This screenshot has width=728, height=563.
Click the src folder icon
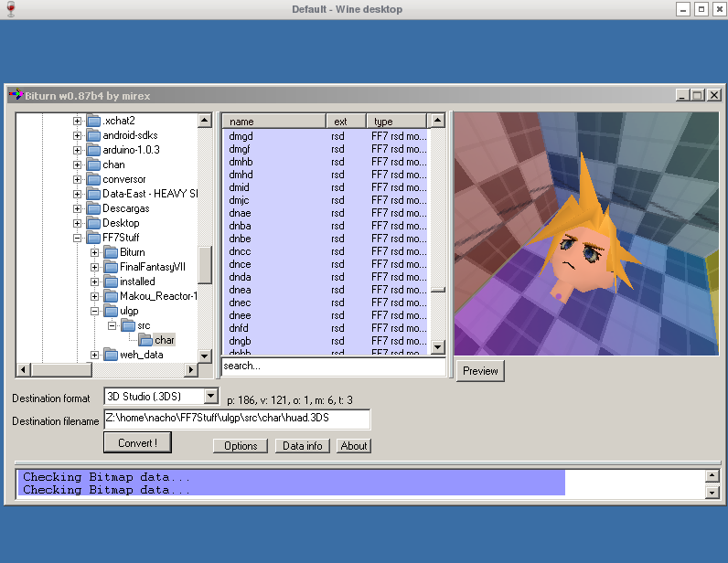(x=129, y=325)
